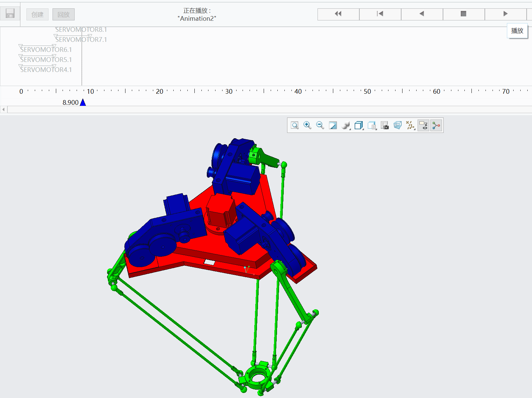Select SERVOMOTOR6.1 in the timeline
This screenshot has width=532, height=398.
tap(46, 50)
